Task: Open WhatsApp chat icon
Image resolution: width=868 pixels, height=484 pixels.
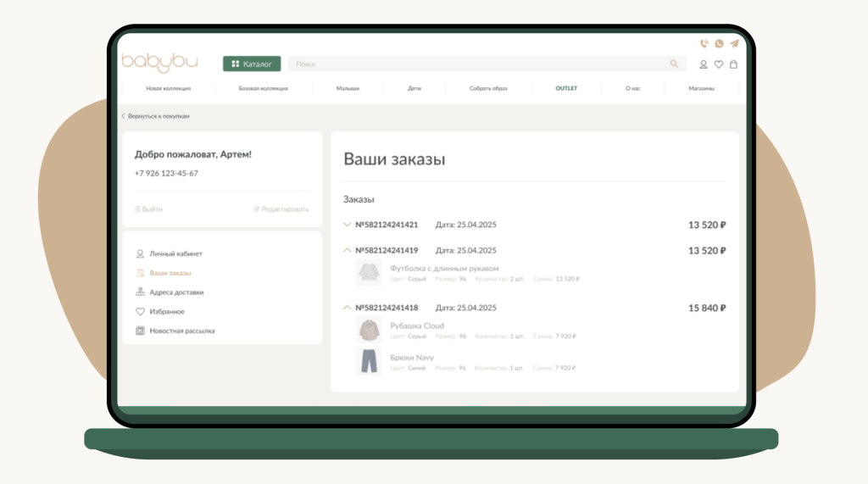Action: (719, 44)
